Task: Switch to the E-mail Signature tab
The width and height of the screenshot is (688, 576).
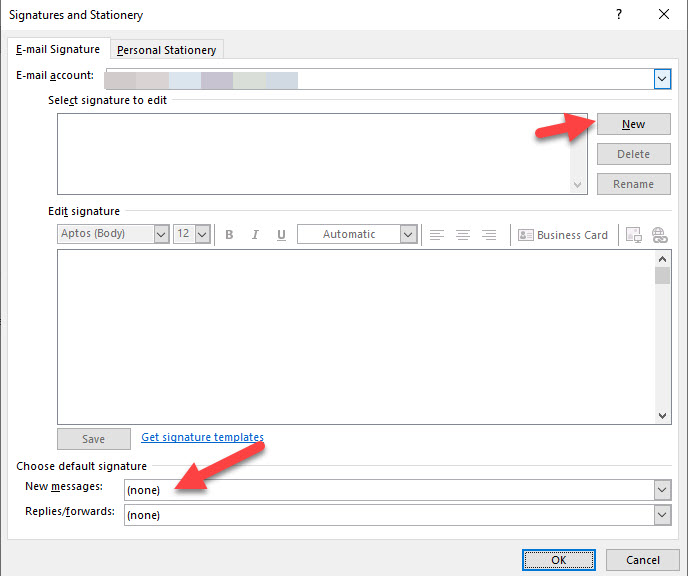Action: point(58,49)
